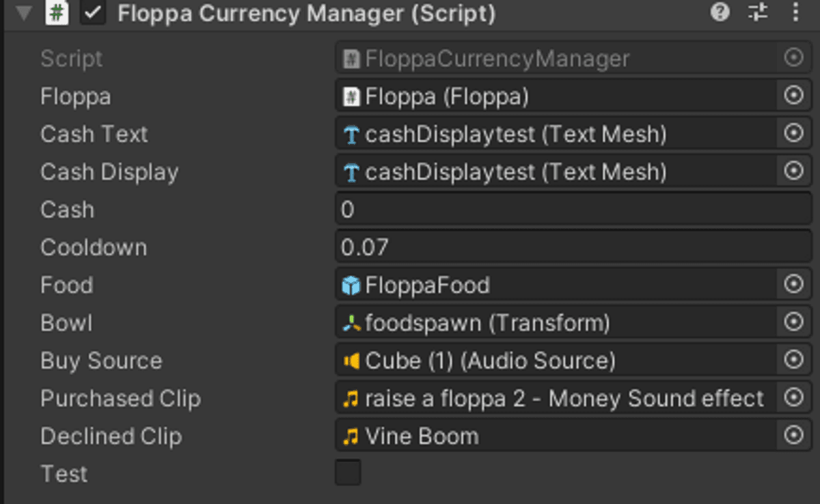Click the Cash value field
The height and width of the screenshot is (504, 820).
tap(573, 209)
